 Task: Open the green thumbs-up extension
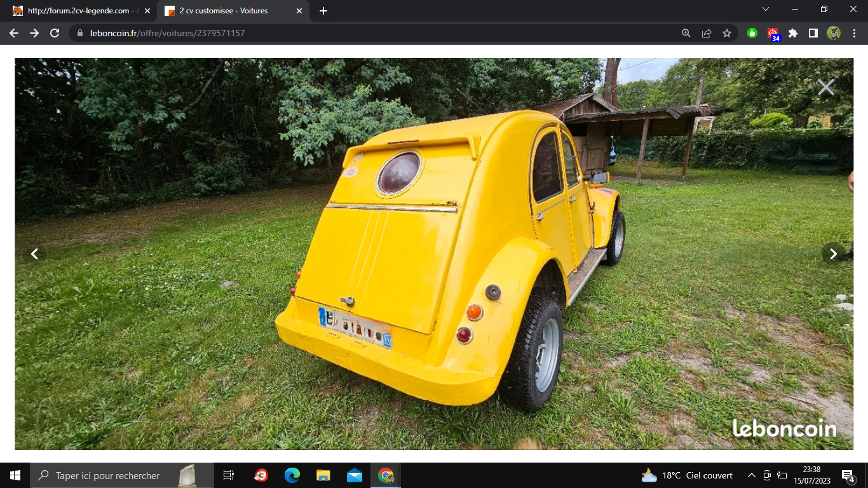(752, 33)
